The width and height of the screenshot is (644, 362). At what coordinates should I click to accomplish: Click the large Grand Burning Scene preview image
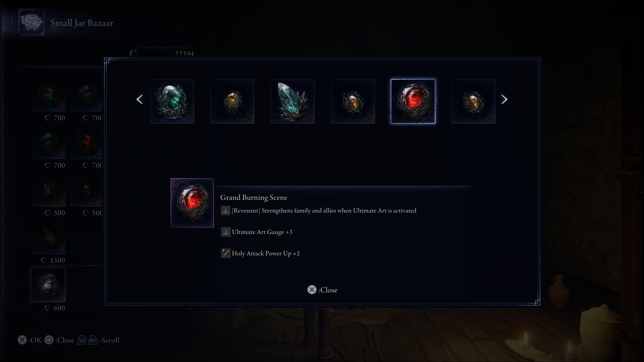pyautogui.click(x=192, y=203)
